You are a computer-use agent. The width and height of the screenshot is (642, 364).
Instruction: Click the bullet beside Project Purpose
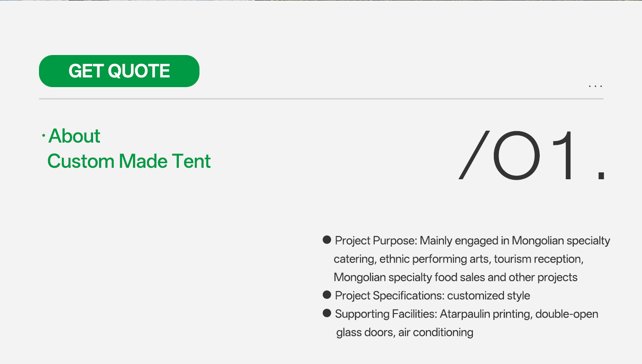(x=327, y=240)
